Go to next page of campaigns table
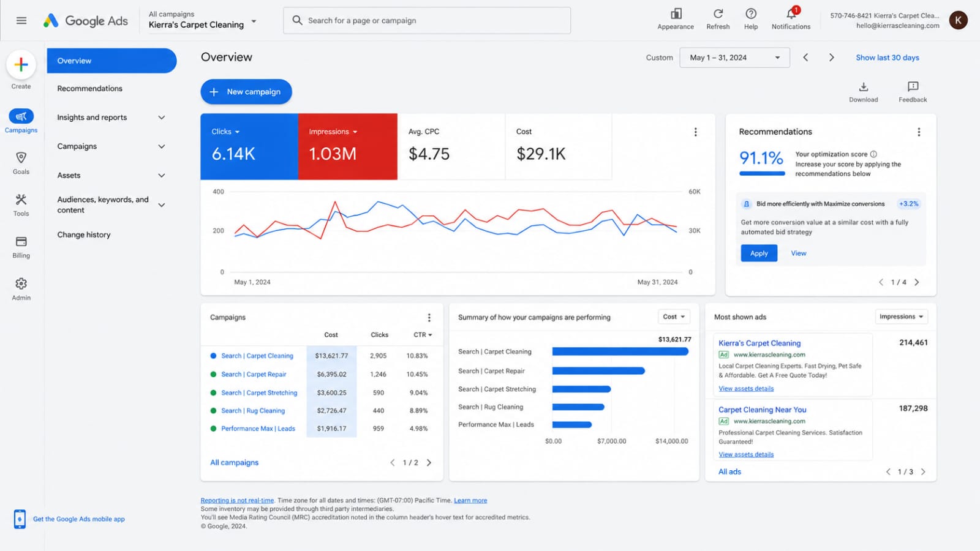Viewport: 980px width, 551px height. point(429,463)
